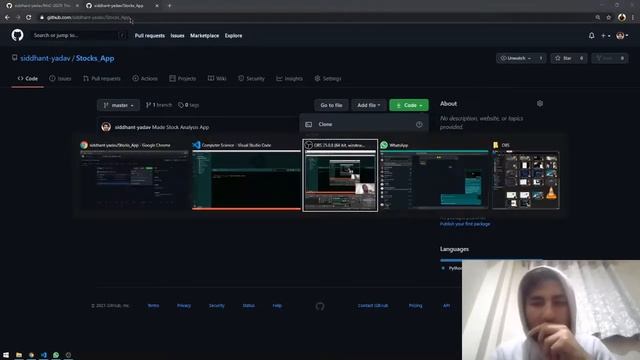Bookmark the page with the star icon

609,18
